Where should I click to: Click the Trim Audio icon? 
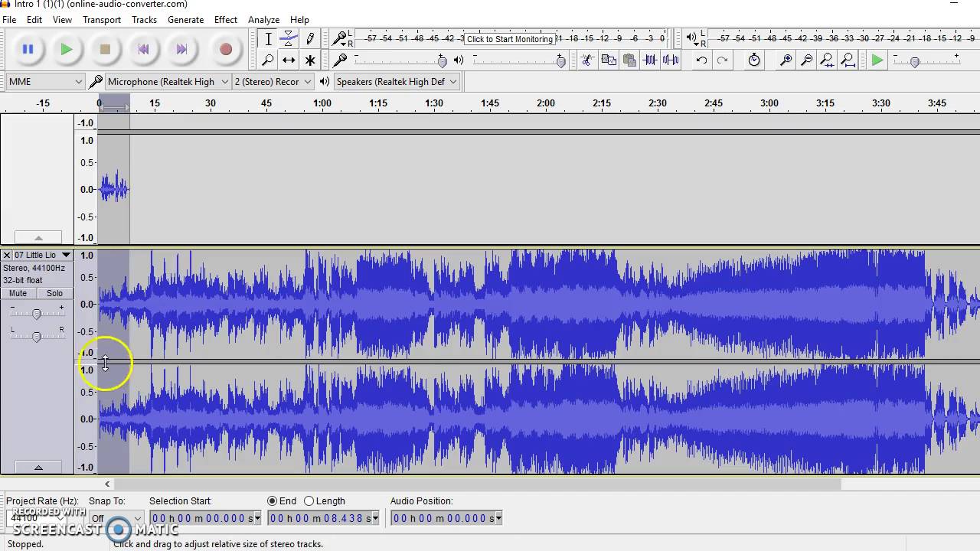[650, 60]
